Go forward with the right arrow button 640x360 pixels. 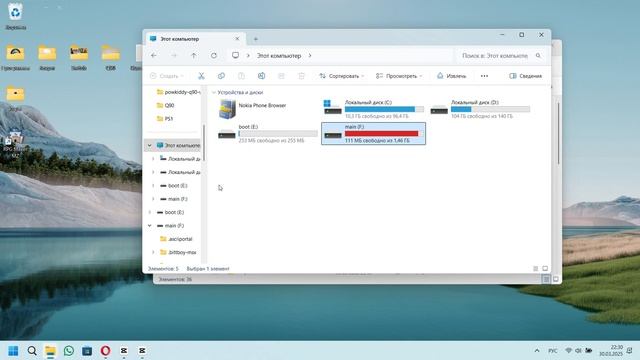[x=174, y=56]
